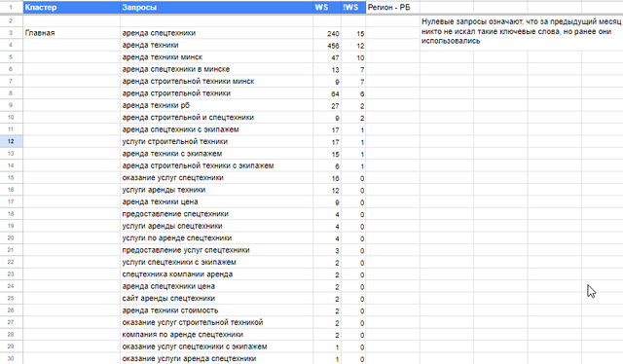The height and width of the screenshot is (364, 623).
Task: Select row header 25
Action: pyautogui.click(x=11, y=298)
